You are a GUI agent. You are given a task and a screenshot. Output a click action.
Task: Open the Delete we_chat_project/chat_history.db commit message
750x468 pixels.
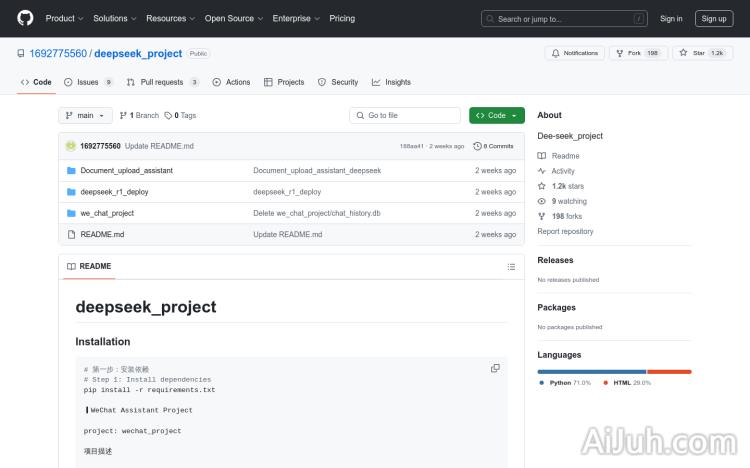pos(317,213)
